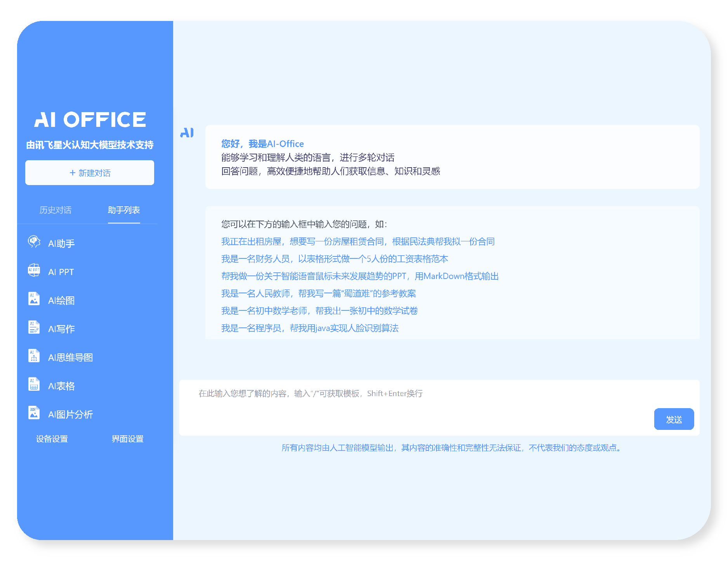This screenshot has height=561, width=728.
Task: Pick the MarkDown PPT example prompt
Action: pyautogui.click(x=360, y=276)
